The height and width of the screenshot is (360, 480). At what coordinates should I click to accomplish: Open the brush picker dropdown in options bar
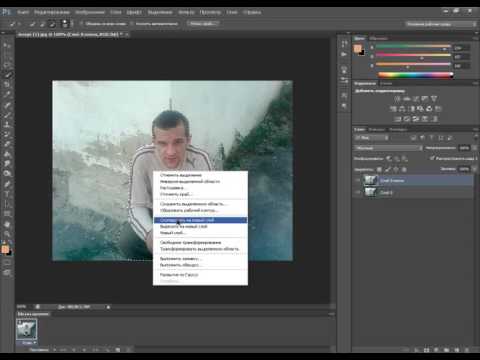[x=66, y=24]
